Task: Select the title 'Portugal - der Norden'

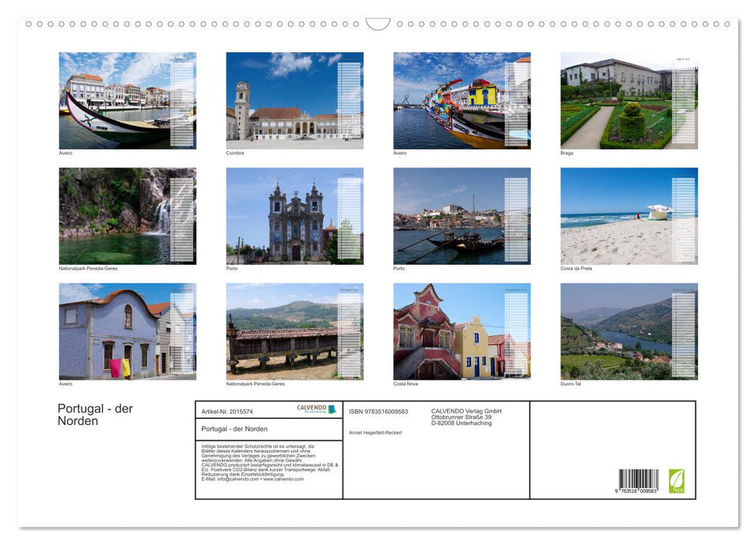Action: (94, 414)
